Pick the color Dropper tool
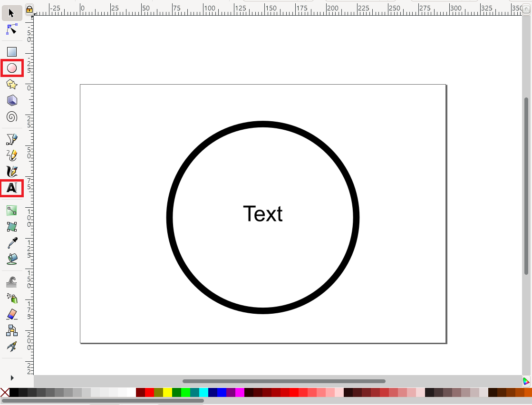 click(x=11, y=243)
